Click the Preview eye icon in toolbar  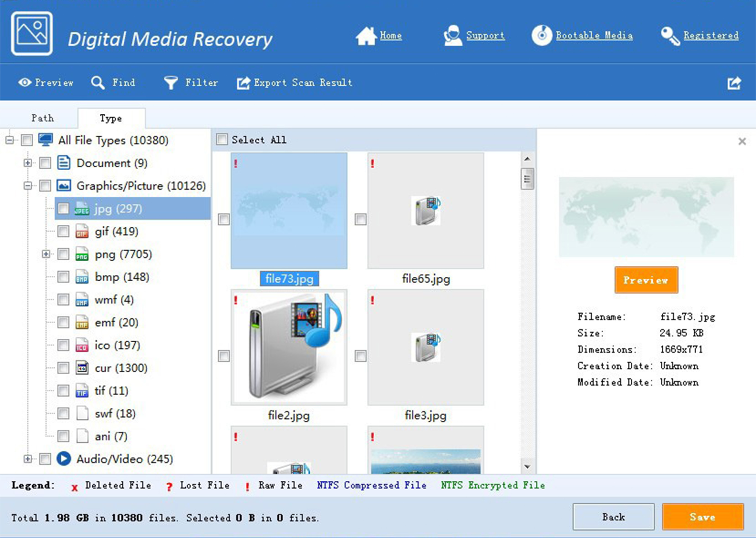tap(25, 82)
